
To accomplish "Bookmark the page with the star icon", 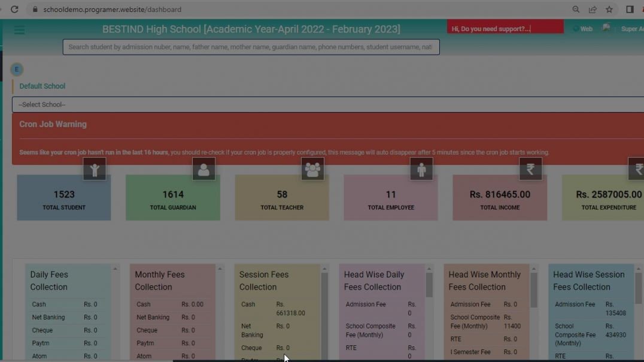I will [x=609, y=9].
